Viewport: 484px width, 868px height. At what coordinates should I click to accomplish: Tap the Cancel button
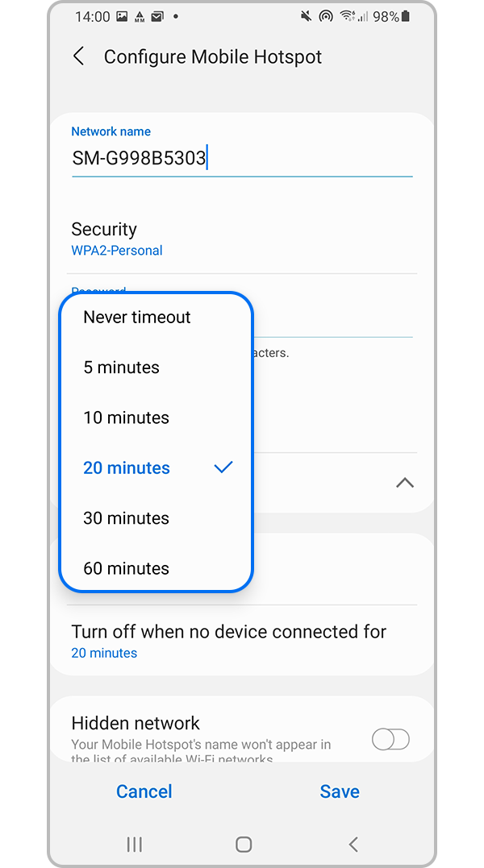pyautogui.click(x=144, y=791)
